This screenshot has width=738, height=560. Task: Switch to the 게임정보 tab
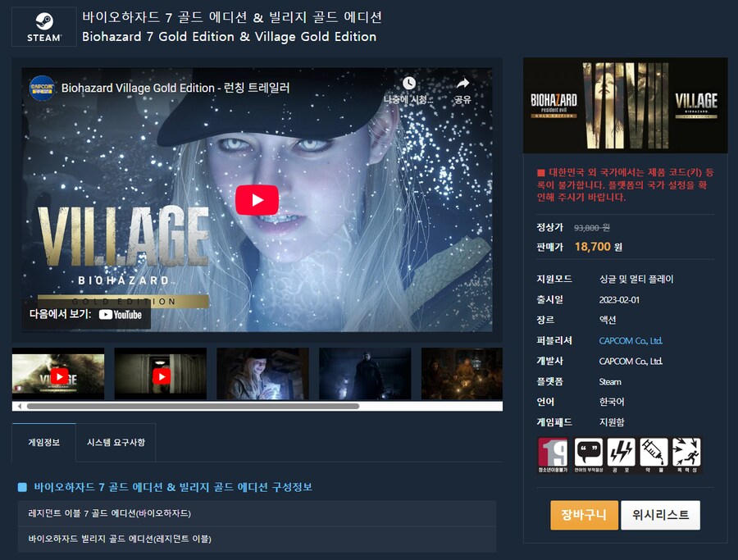coord(43,443)
